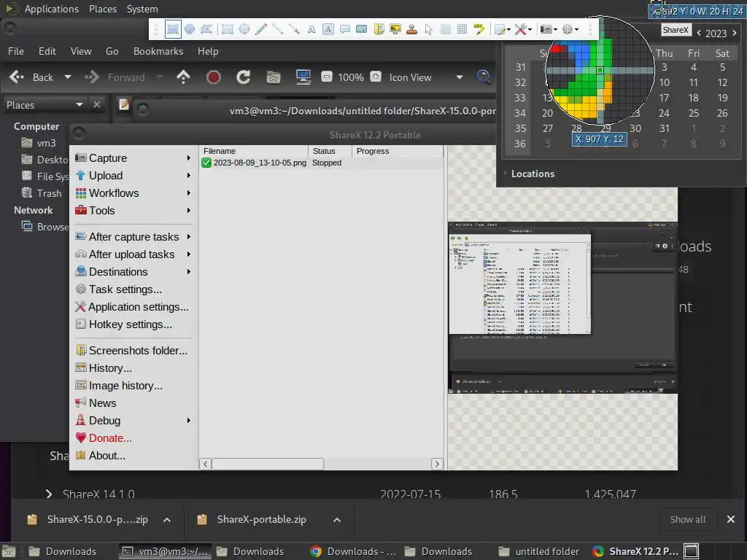Open the Back history dropdown arrow
This screenshot has height=560, width=747.
(x=68, y=77)
